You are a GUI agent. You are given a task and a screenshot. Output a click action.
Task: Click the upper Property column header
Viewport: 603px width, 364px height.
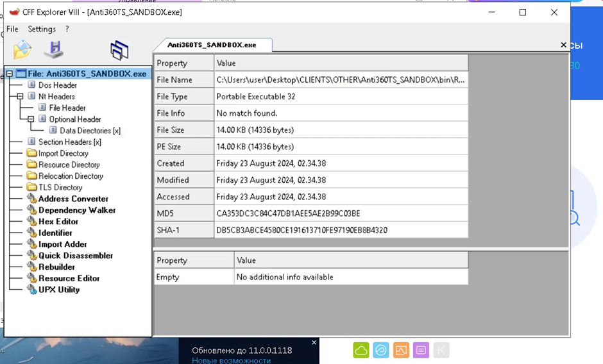184,63
